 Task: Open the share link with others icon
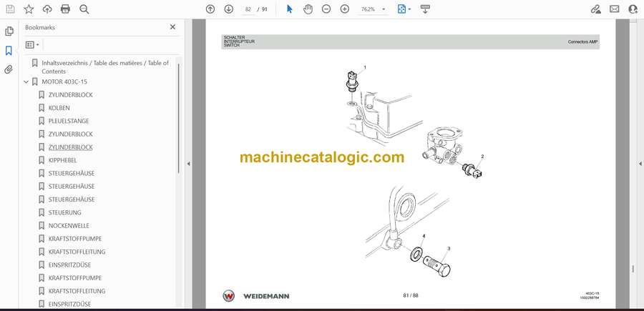[x=595, y=9]
